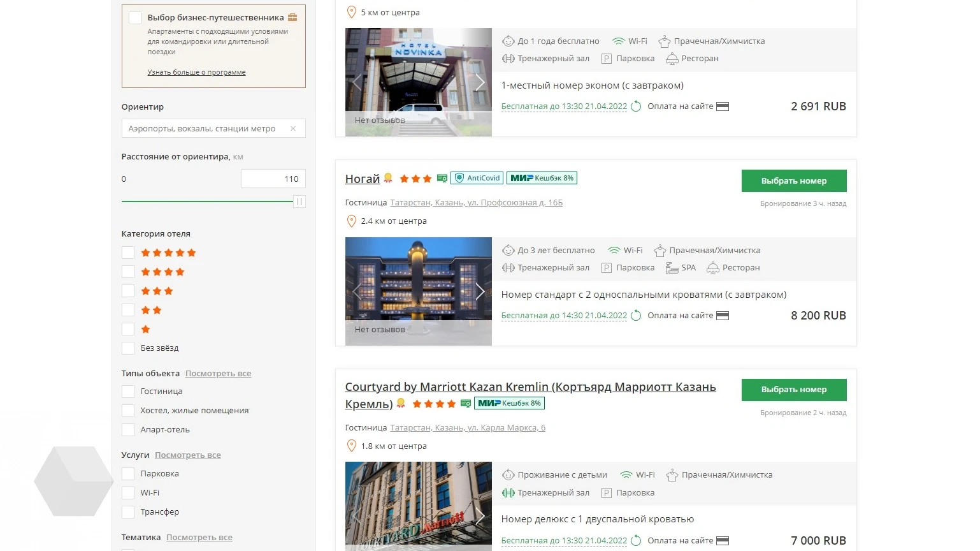
Task: Click the 'До 3 лет бесплатно' child icon
Action: pyautogui.click(x=508, y=251)
